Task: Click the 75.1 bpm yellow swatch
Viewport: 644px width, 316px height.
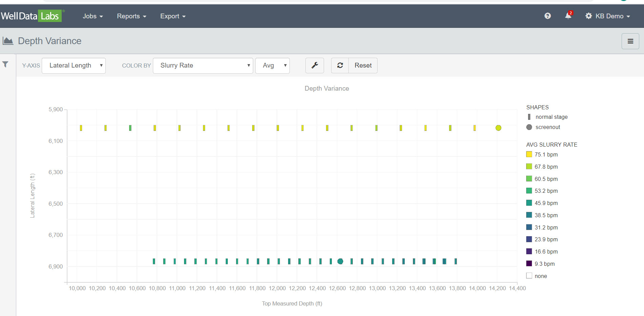Action: click(x=529, y=154)
